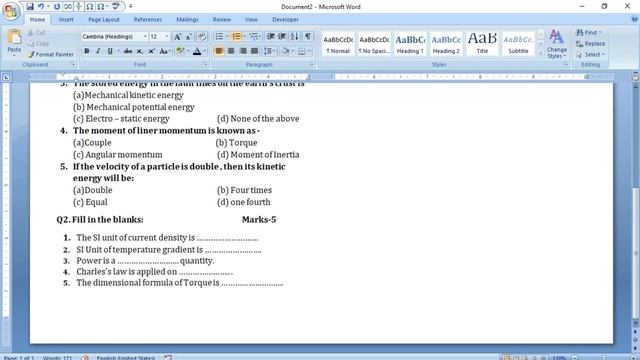This screenshot has width=640, height=360.
Task: Expand the Font dialog launcher
Action: [205, 64]
